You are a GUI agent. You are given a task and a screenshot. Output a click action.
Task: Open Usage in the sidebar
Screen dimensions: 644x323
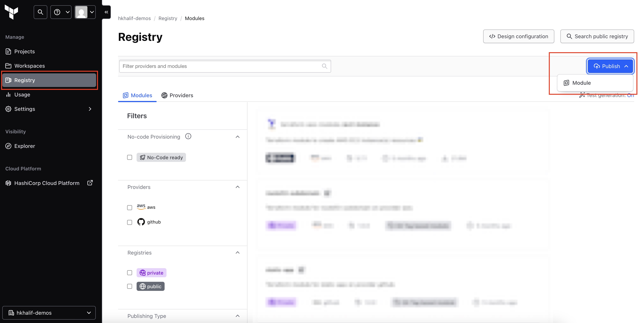pyautogui.click(x=49, y=95)
